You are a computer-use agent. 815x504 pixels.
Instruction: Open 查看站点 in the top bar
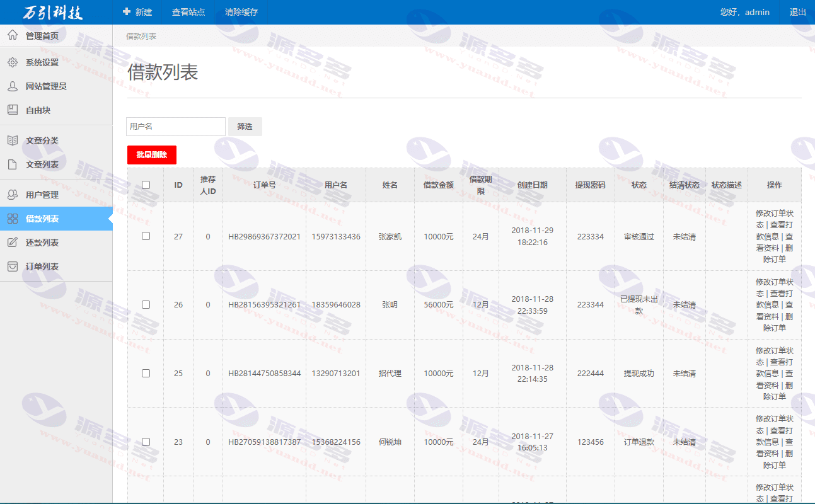click(188, 12)
